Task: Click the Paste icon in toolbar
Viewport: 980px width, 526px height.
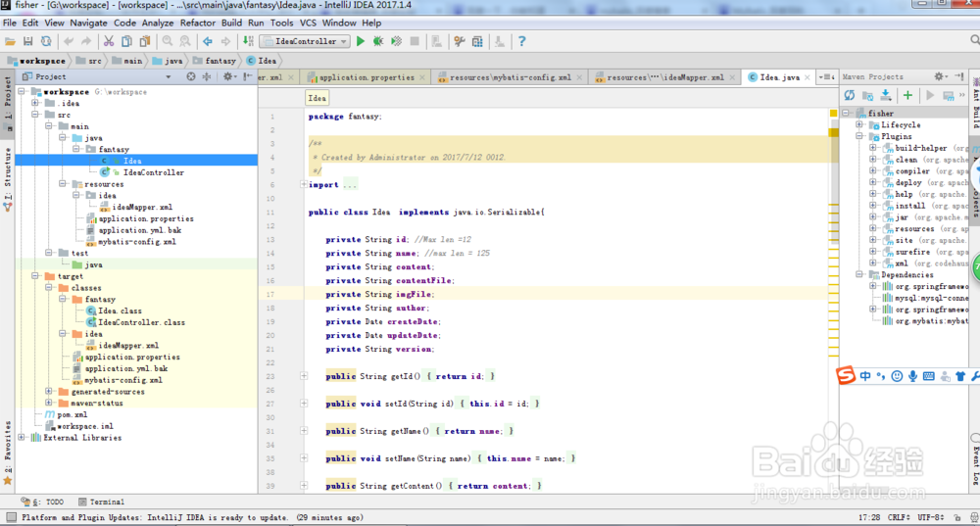Action: click(145, 42)
